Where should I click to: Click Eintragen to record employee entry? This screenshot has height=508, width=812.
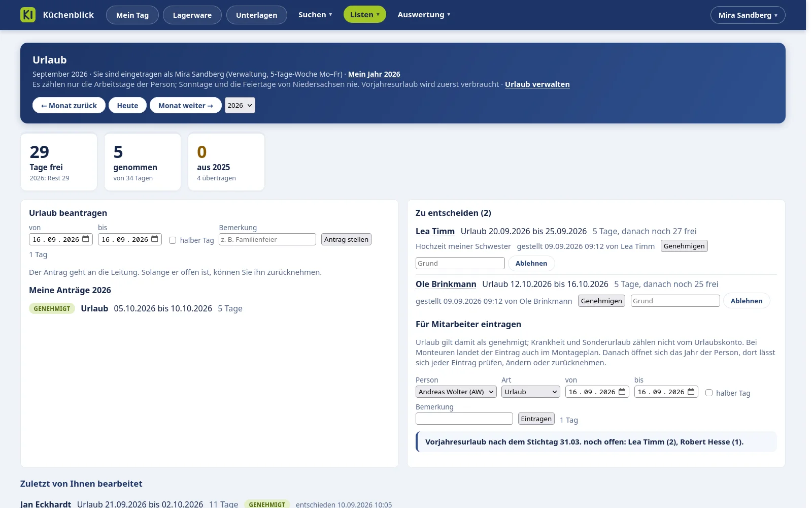pyautogui.click(x=536, y=419)
